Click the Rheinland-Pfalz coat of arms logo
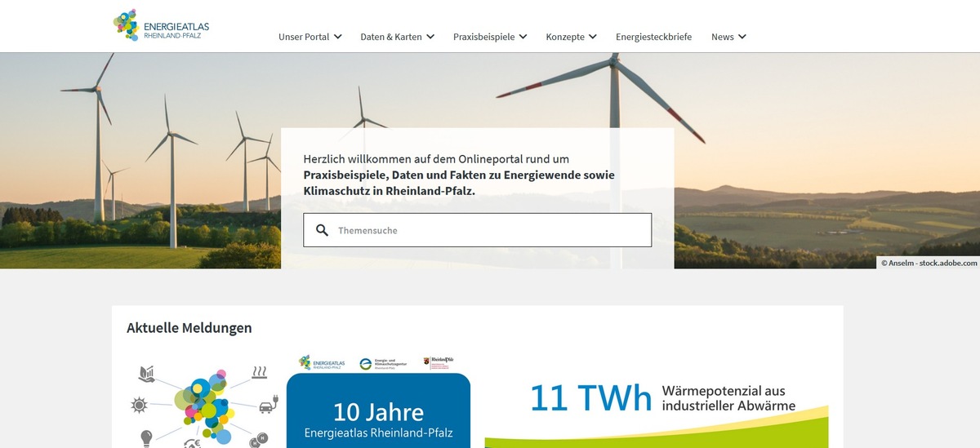The image size is (980, 448). pos(437,363)
